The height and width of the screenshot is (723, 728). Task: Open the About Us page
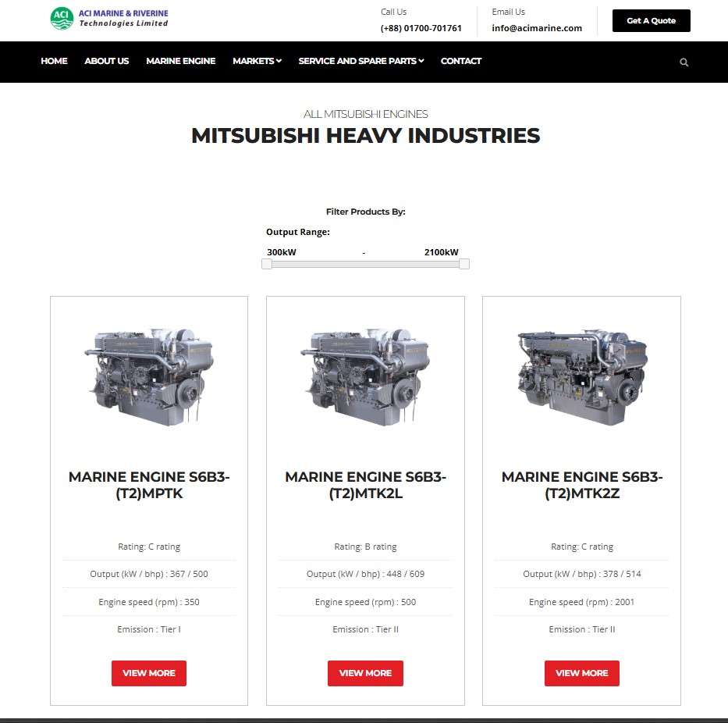coord(106,61)
